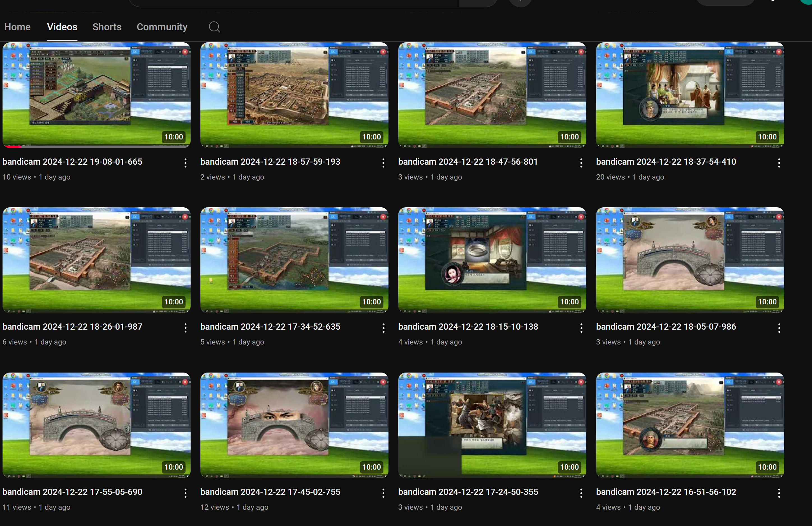Open options menu for bandicam 2024-12-22 18-26-01-987
Screen dimensions: 812x526
click(x=186, y=328)
